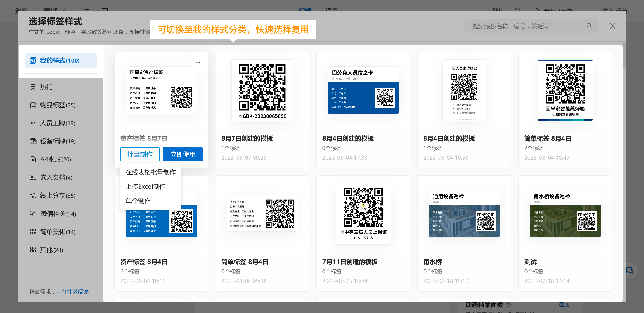Click the 测试 card title
This screenshot has height=313, width=644.
click(530, 262)
